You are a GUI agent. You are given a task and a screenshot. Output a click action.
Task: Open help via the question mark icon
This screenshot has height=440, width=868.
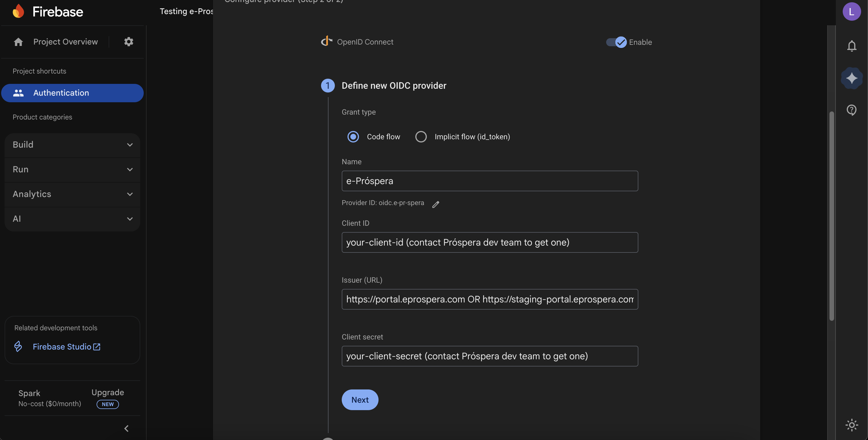(x=852, y=110)
